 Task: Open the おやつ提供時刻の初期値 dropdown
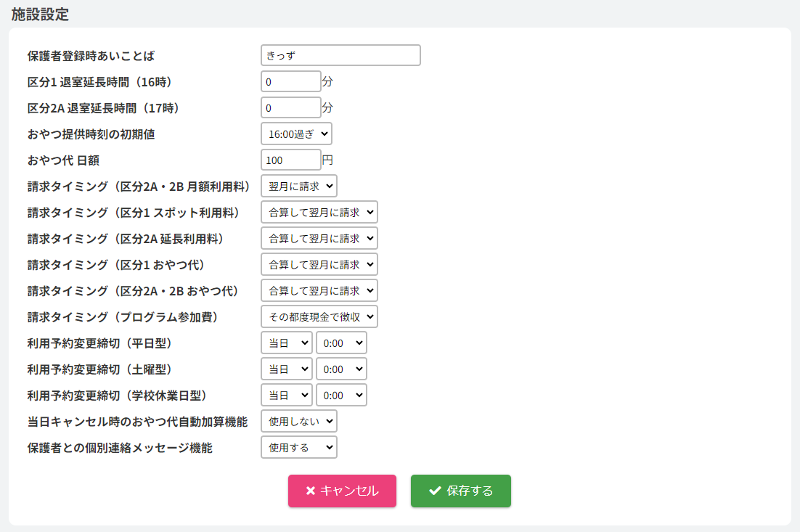[296, 134]
